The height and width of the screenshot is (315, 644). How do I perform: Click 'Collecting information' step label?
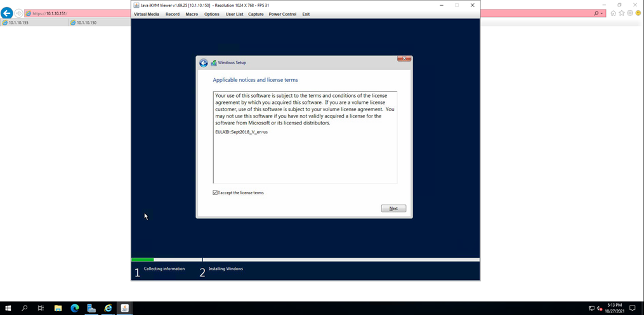click(164, 269)
